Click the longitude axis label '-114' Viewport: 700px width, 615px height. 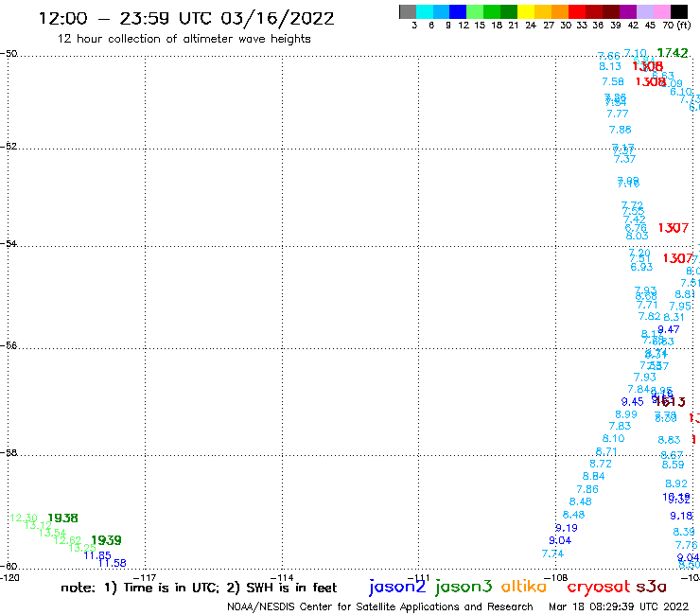pos(282,577)
